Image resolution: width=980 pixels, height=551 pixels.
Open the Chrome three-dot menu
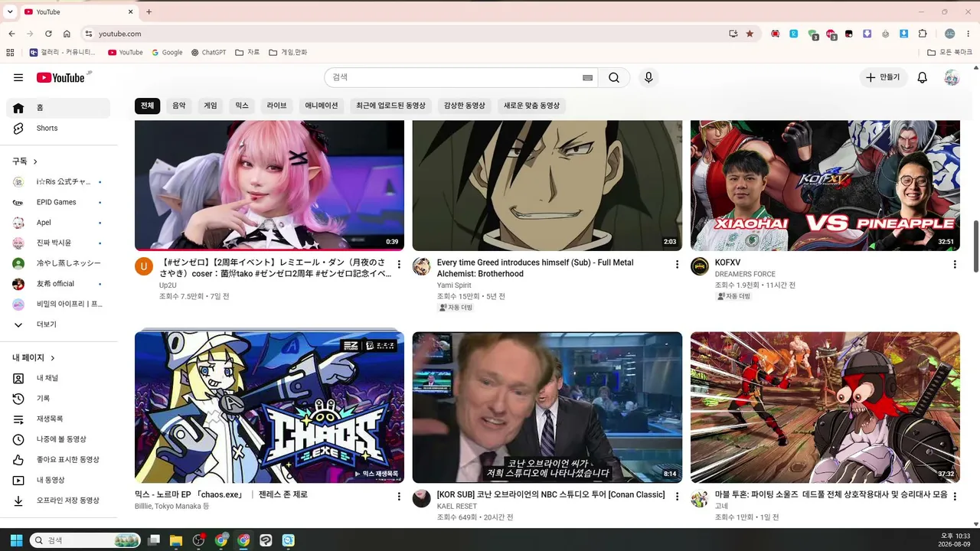click(x=969, y=34)
